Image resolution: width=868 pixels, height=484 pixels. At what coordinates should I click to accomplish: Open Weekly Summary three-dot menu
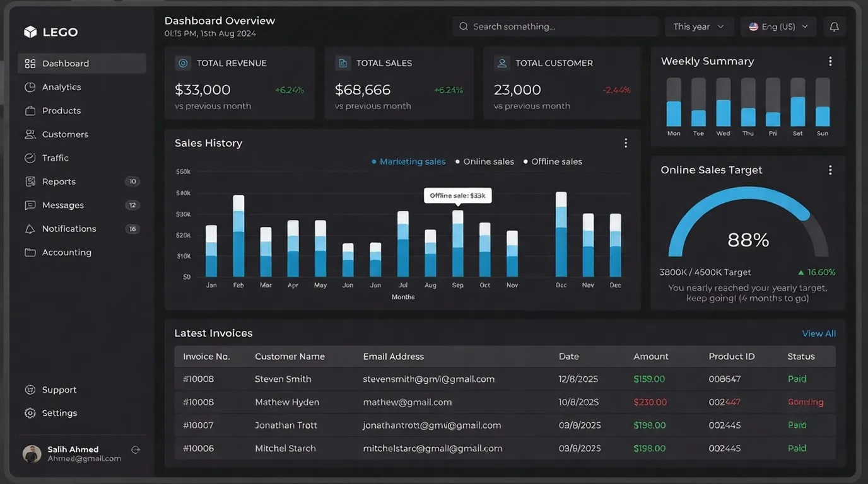click(830, 61)
